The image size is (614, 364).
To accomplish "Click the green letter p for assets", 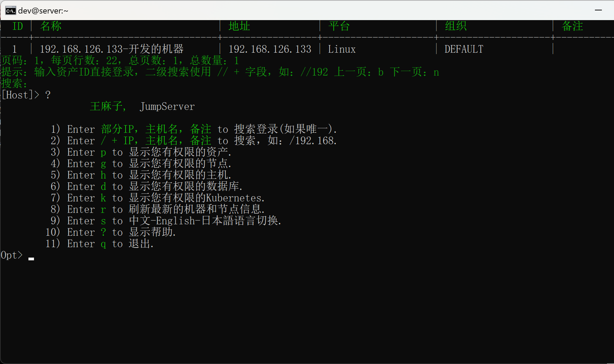I will coord(103,153).
